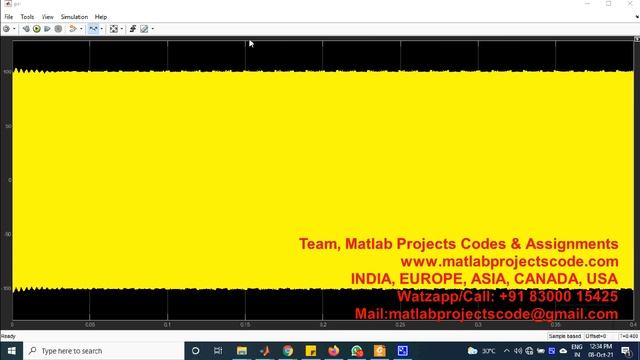Click the Scale Axes Limits icon

coord(114,29)
